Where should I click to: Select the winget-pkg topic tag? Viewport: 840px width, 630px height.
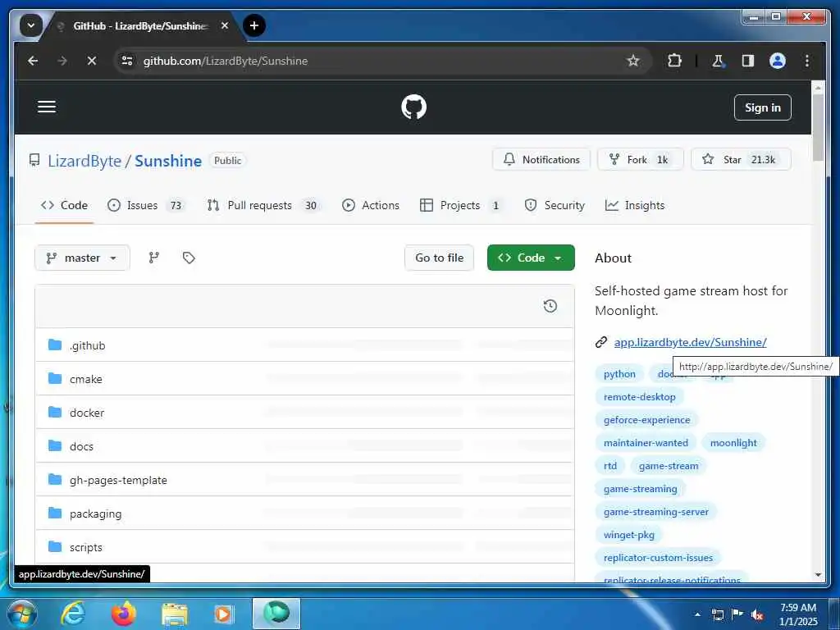(629, 535)
